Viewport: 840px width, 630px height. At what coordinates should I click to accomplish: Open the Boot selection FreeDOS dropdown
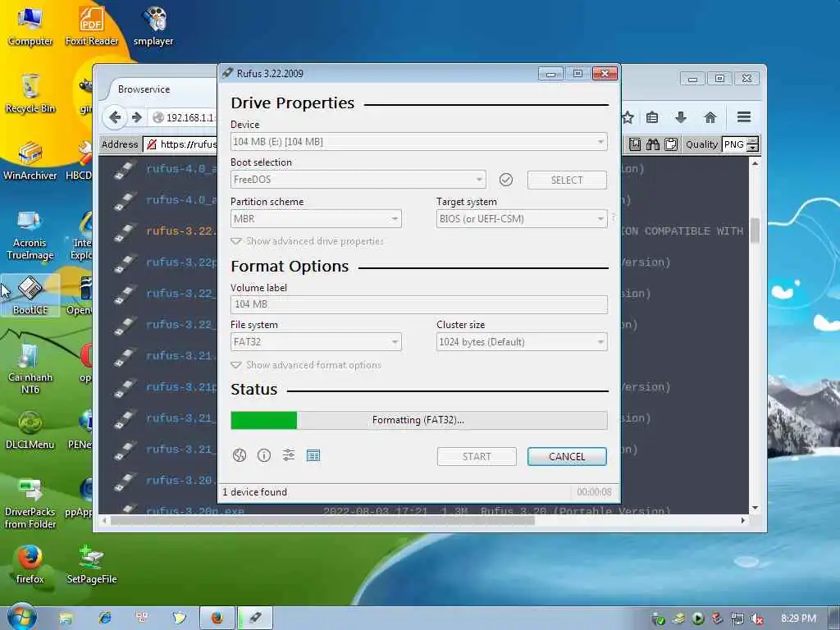358,180
